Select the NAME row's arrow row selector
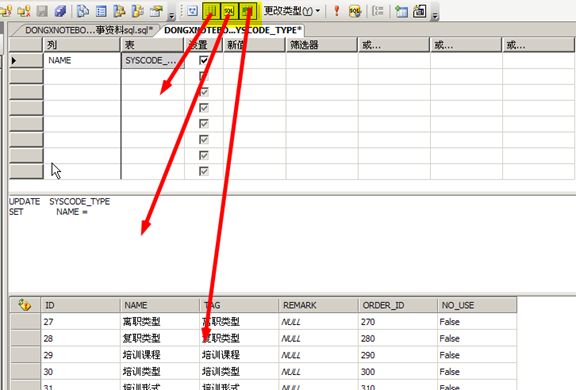The height and width of the screenshot is (390, 576). 26,60
